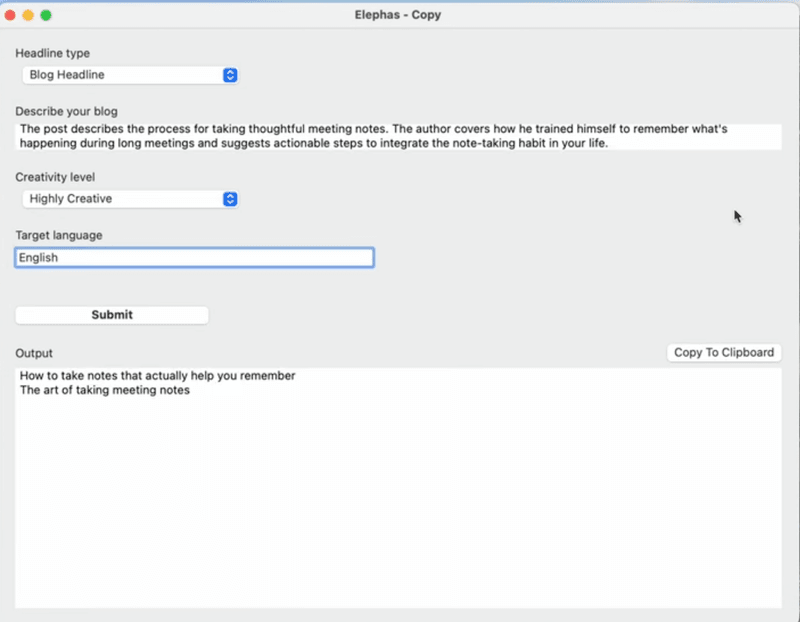Click the Target language label
The width and height of the screenshot is (800, 622).
(x=59, y=235)
